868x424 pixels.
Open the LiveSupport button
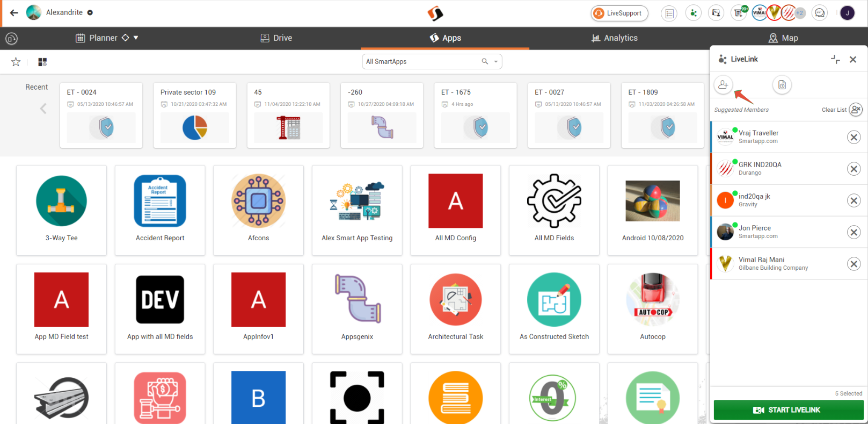[x=619, y=13]
